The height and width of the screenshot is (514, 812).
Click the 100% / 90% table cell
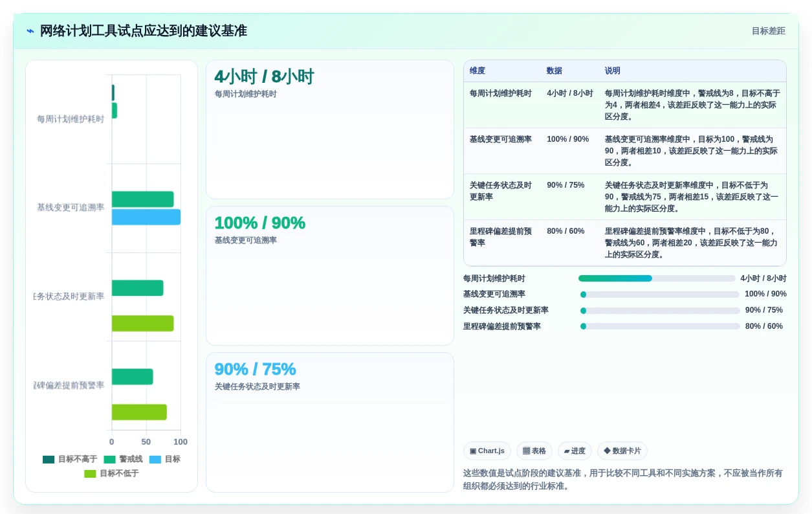tap(568, 139)
